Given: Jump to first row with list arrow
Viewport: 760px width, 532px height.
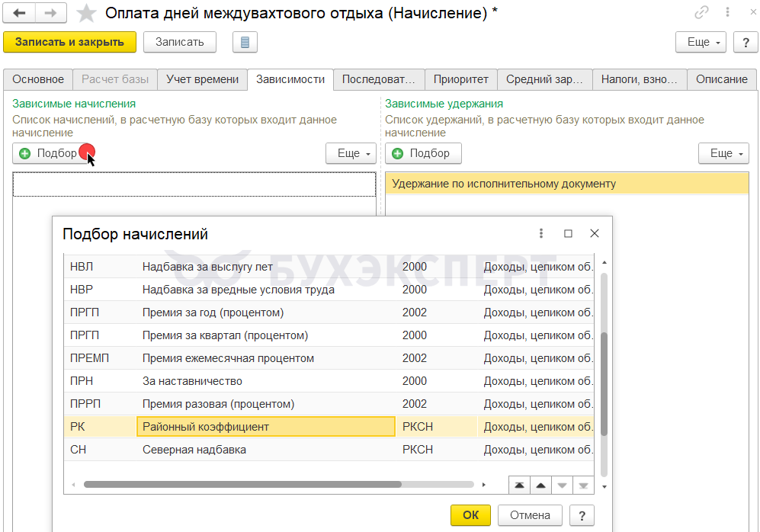Looking at the screenshot, I should (520, 485).
